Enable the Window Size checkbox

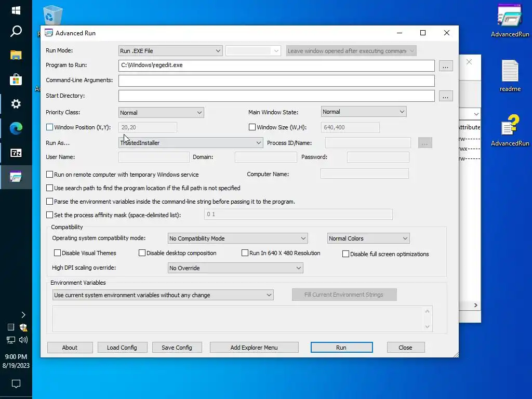(x=252, y=127)
